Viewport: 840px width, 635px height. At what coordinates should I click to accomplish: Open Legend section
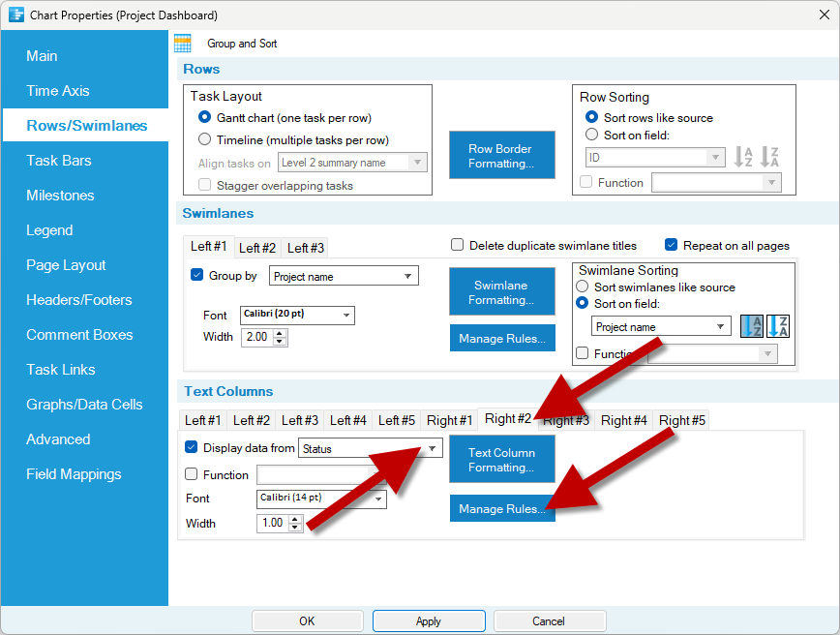pos(49,229)
